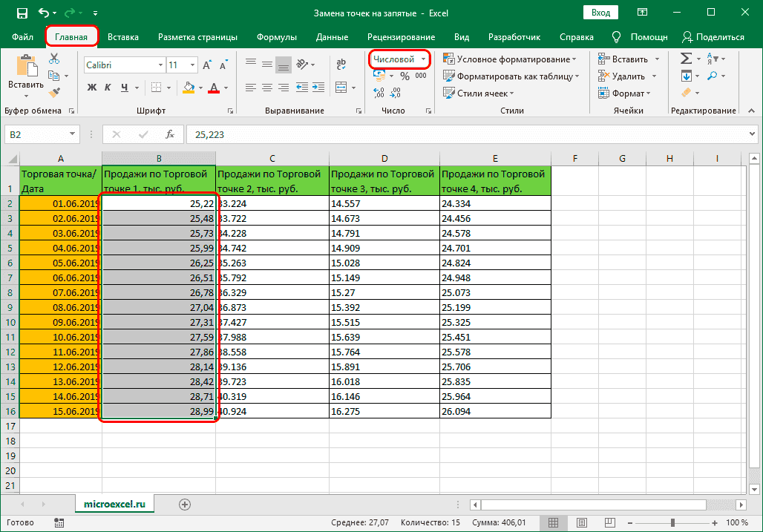Click the Merge and Center icon
The image size is (763, 532).
(x=341, y=87)
